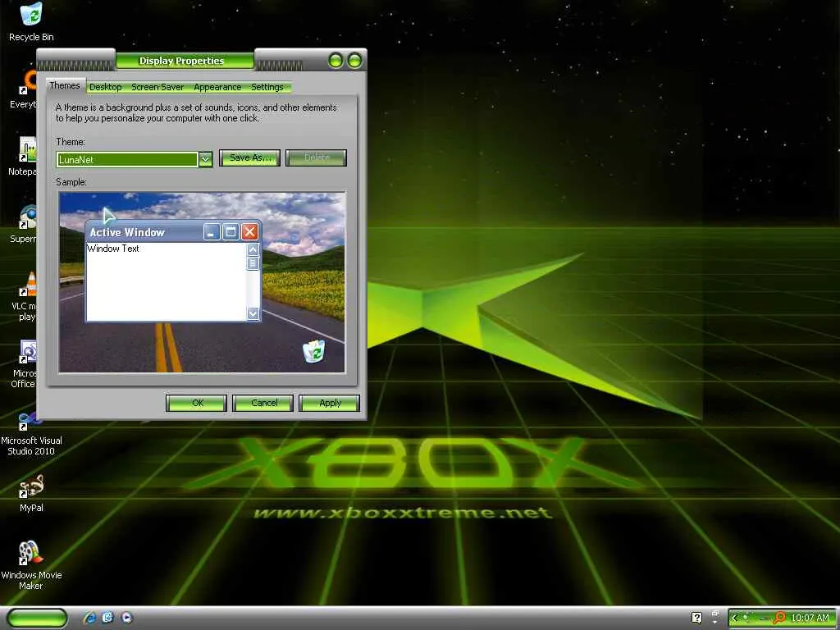Switch to the Desktop tab

(106, 87)
